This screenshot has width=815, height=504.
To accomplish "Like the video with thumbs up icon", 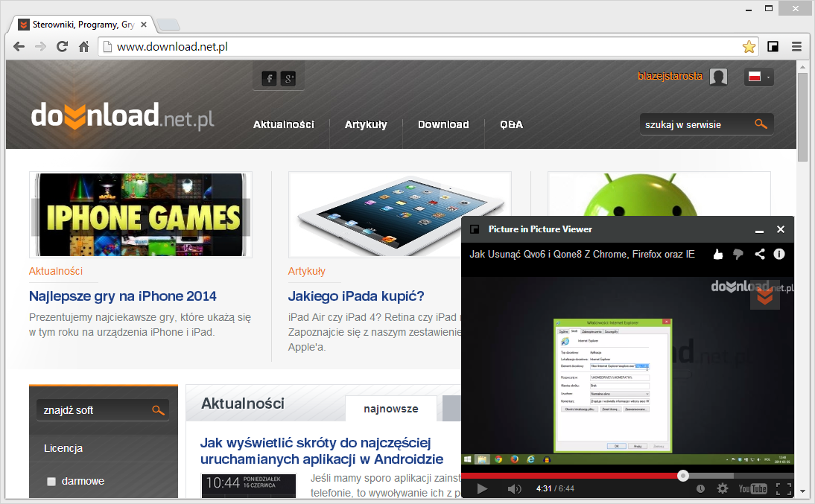I will pos(718,254).
